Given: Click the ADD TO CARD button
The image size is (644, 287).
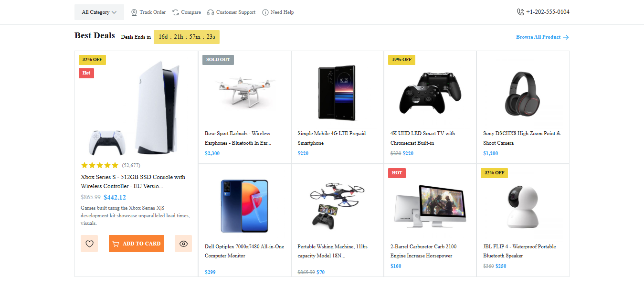Looking at the screenshot, I should pos(137,244).
